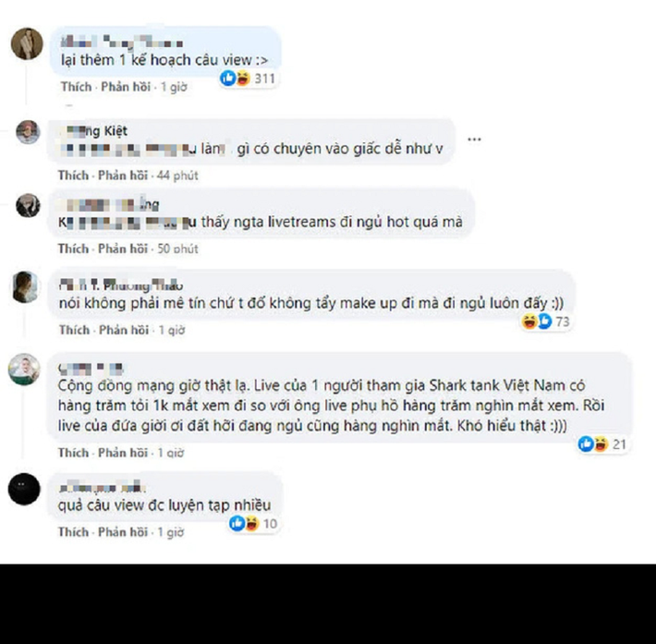Click laughing emoji on 73-reaction comment
This screenshot has height=644, width=656.
coord(529,322)
